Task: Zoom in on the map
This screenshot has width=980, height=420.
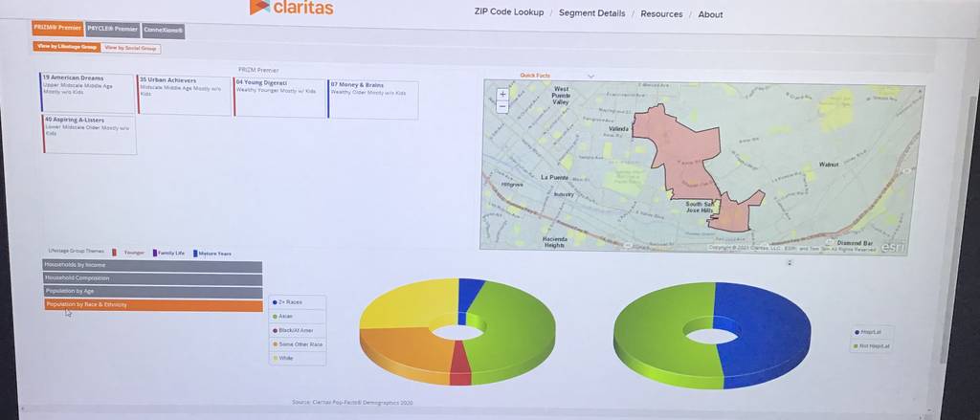Action: click(502, 94)
